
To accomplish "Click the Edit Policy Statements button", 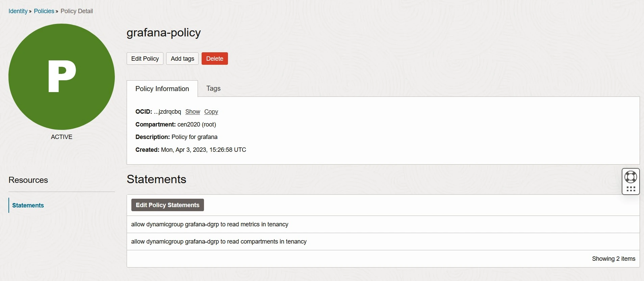I will (168, 205).
